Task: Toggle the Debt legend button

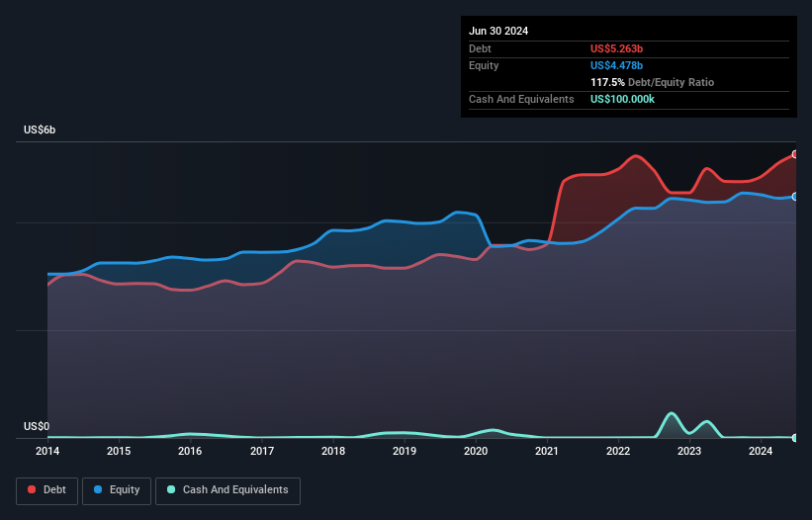Action: (x=47, y=490)
